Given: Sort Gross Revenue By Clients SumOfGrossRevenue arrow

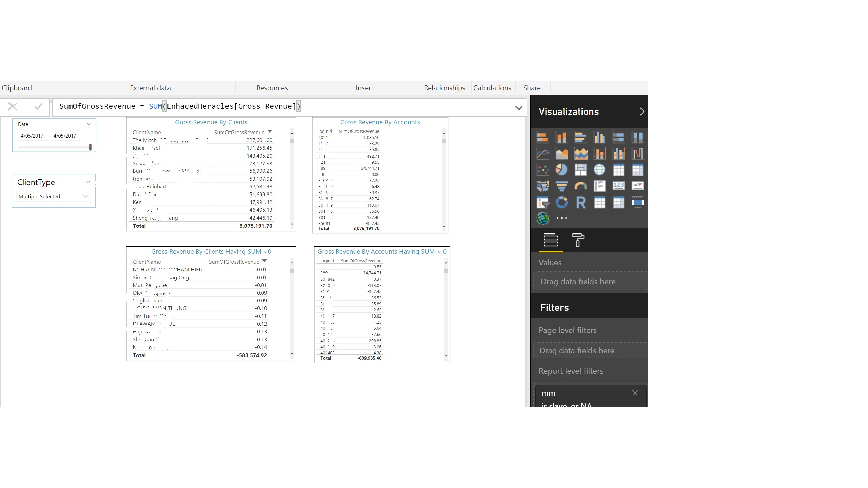Looking at the screenshot, I should click(x=270, y=131).
